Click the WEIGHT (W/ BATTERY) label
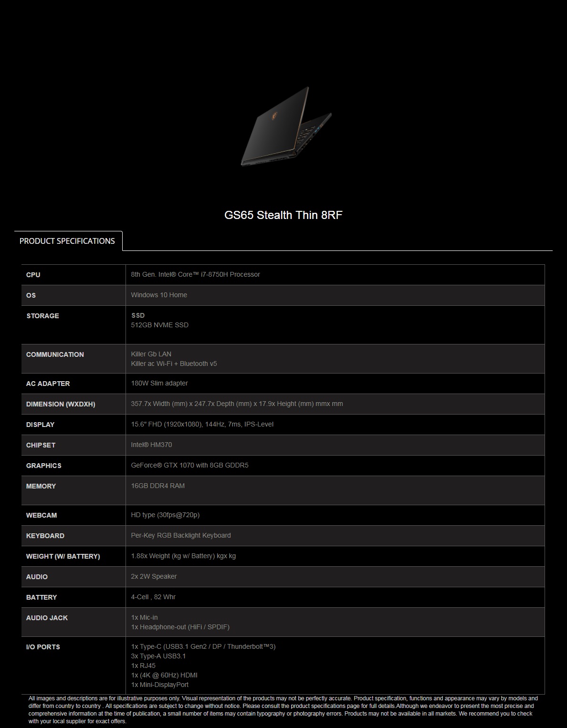 [x=63, y=556]
